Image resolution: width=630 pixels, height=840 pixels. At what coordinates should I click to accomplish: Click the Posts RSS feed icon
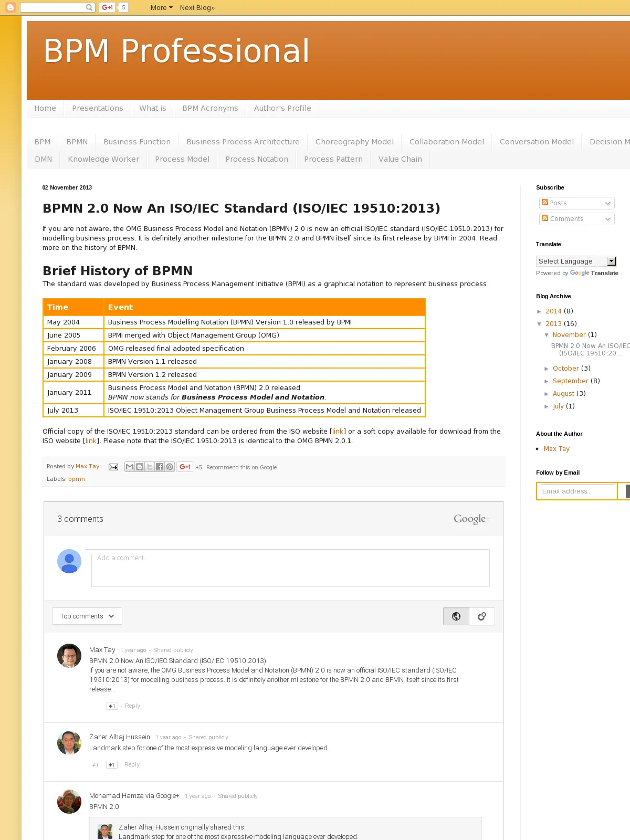(x=545, y=203)
